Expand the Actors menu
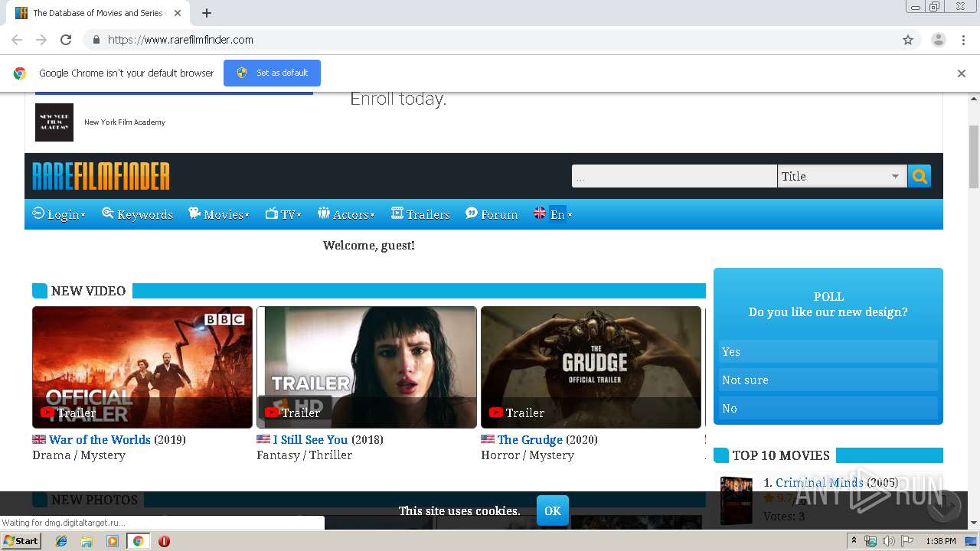This screenshot has width=980, height=551. coord(346,214)
